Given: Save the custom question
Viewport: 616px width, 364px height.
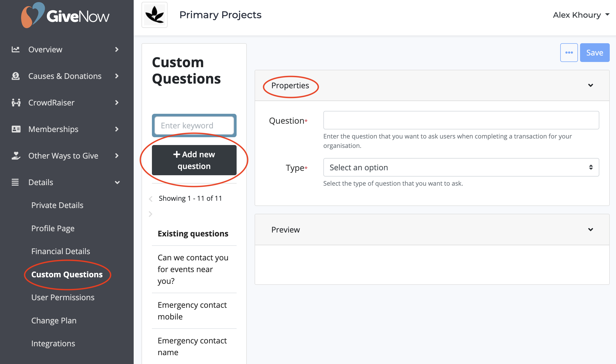Looking at the screenshot, I should click(x=595, y=52).
